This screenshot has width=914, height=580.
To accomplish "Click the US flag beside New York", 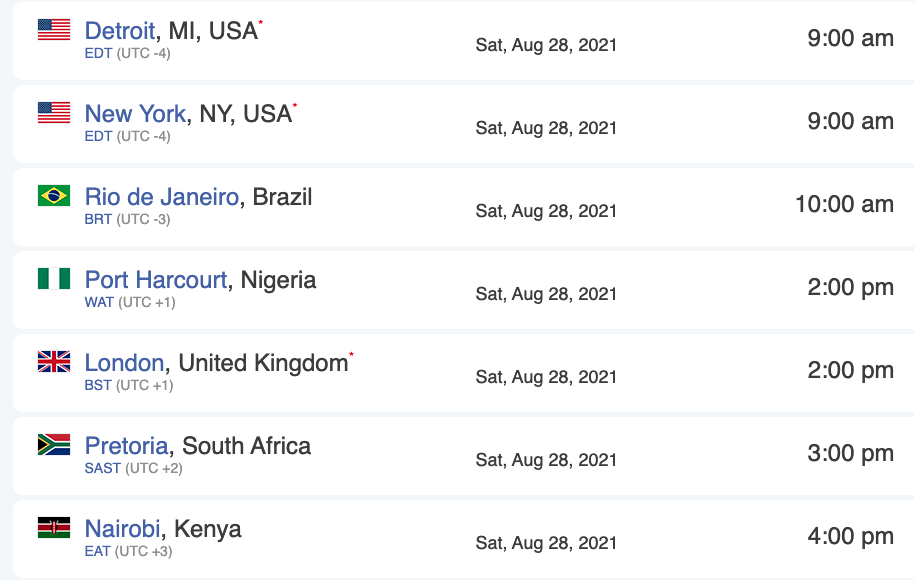I will click(x=54, y=113).
